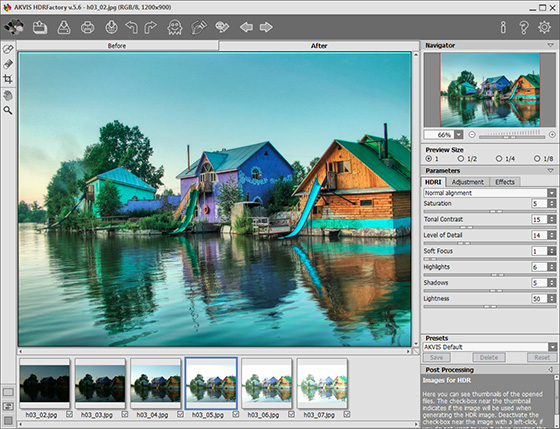Click the Save preset button
Viewport: 560px width, 429px height.
click(436, 358)
